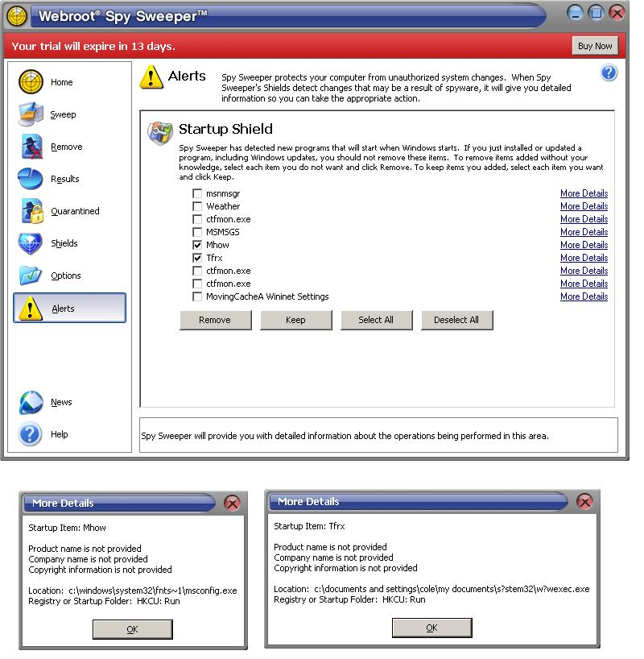
Task: Click the Quarantined padlock icon
Action: tap(32, 210)
